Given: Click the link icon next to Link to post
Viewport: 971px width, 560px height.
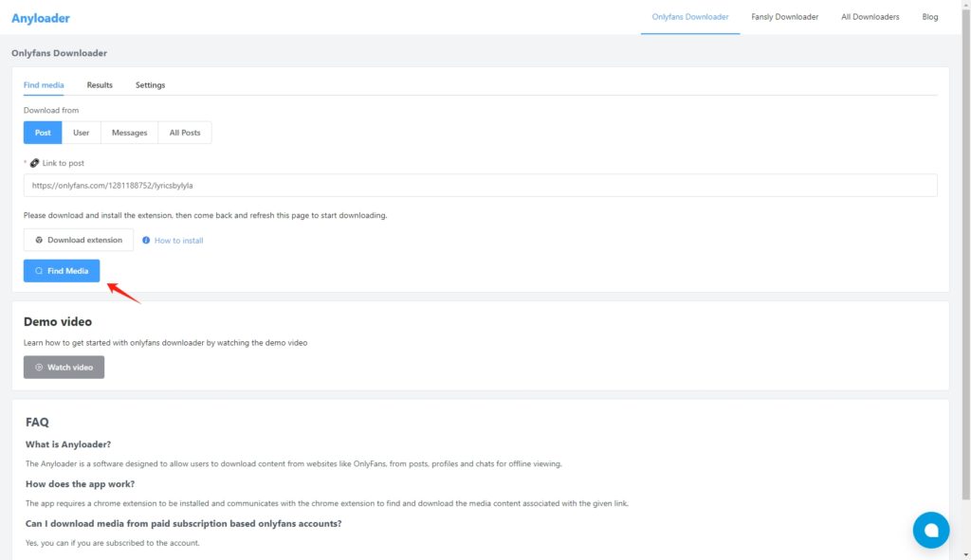Looking at the screenshot, I should 35,163.
